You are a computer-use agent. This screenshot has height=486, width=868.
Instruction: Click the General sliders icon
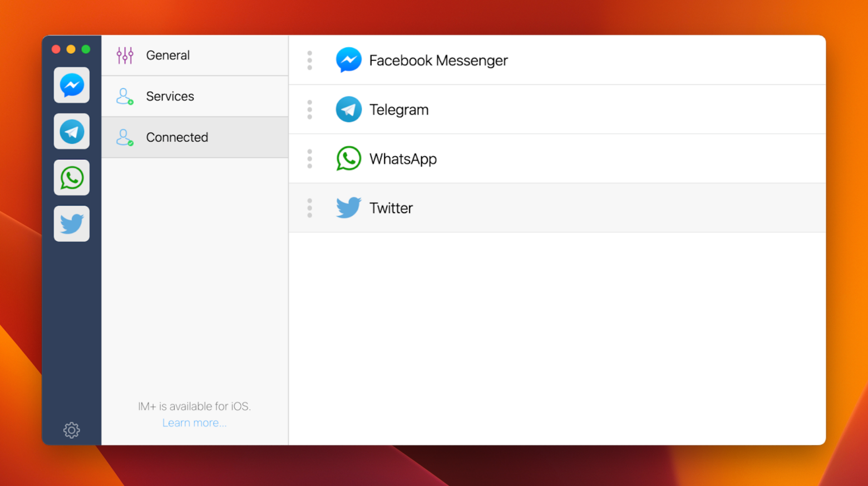[x=125, y=55]
